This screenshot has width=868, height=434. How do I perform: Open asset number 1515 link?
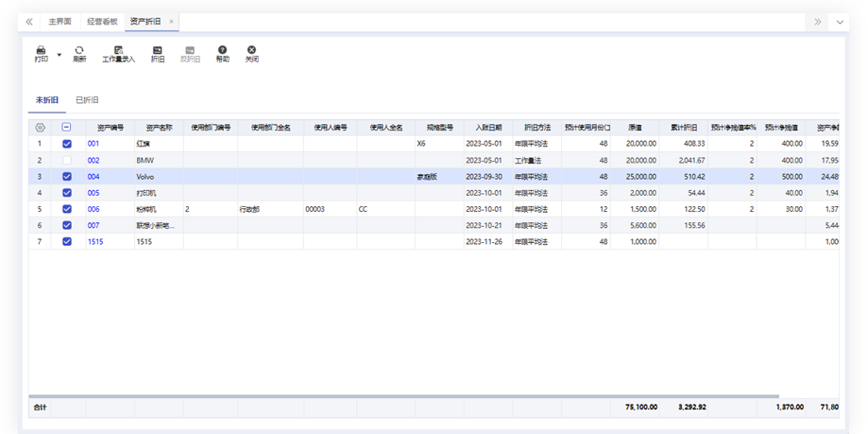click(95, 241)
